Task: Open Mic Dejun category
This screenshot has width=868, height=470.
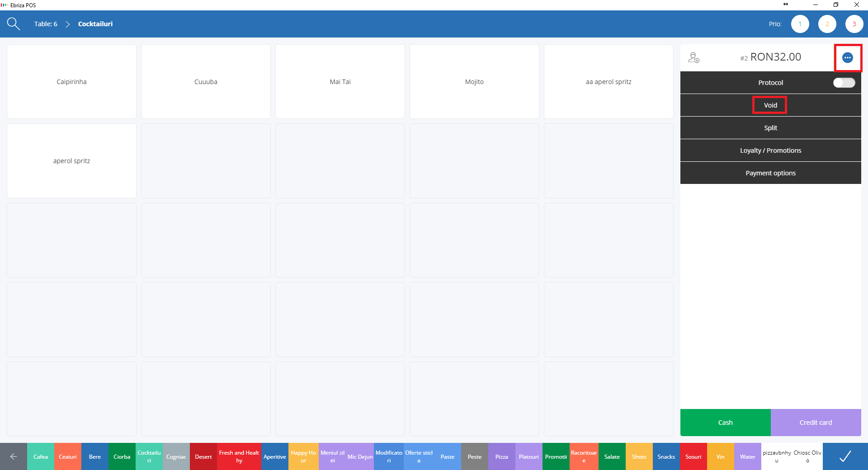Action: pos(360,456)
